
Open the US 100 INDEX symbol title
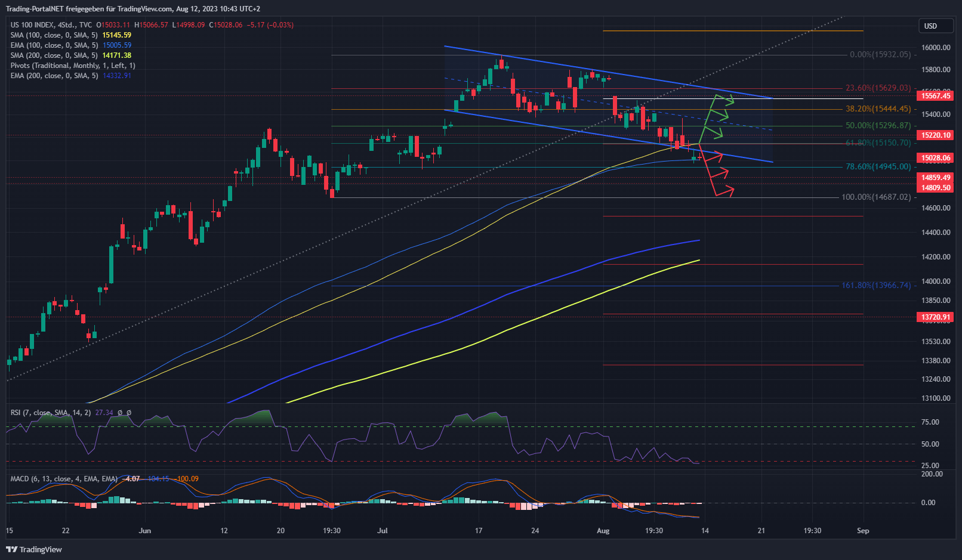coord(51,25)
